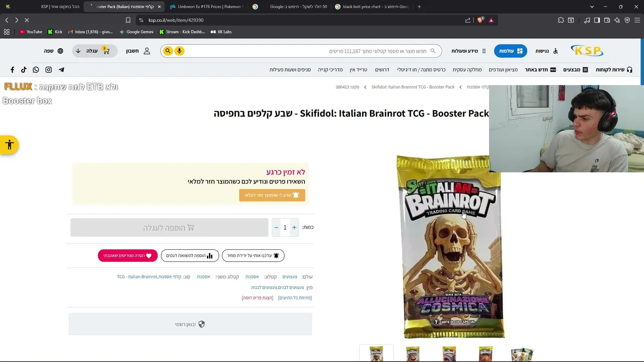The height and width of the screenshot is (362, 644).
Task: Open the Trade In menu item
Action: [358, 70]
